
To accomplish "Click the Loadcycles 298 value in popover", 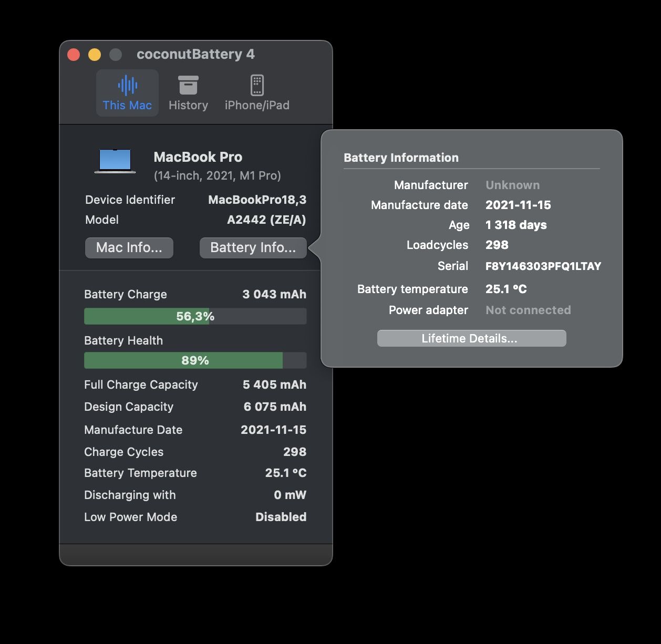I will point(497,245).
